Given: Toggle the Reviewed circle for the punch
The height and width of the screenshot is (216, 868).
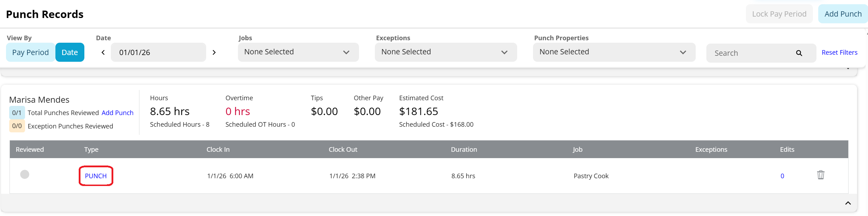Looking at the screenshot, I should (25, 174).
